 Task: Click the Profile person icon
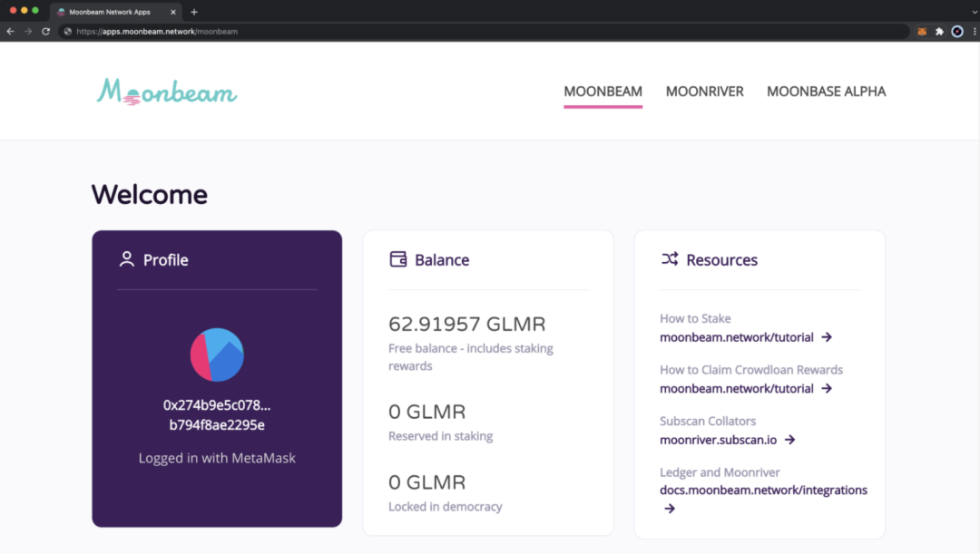(x=127, y=259)
